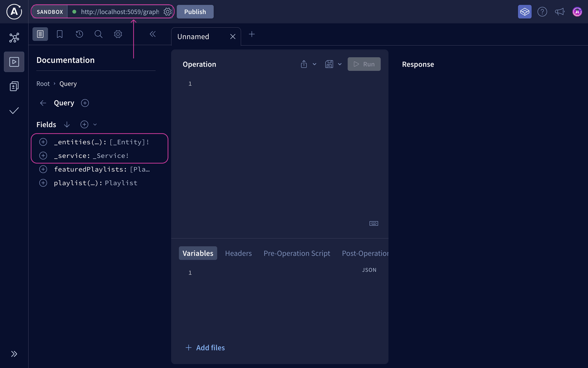Screen dimensions: 588x368
Task: Open the checks panel
Action: click(x=14, y=111)
